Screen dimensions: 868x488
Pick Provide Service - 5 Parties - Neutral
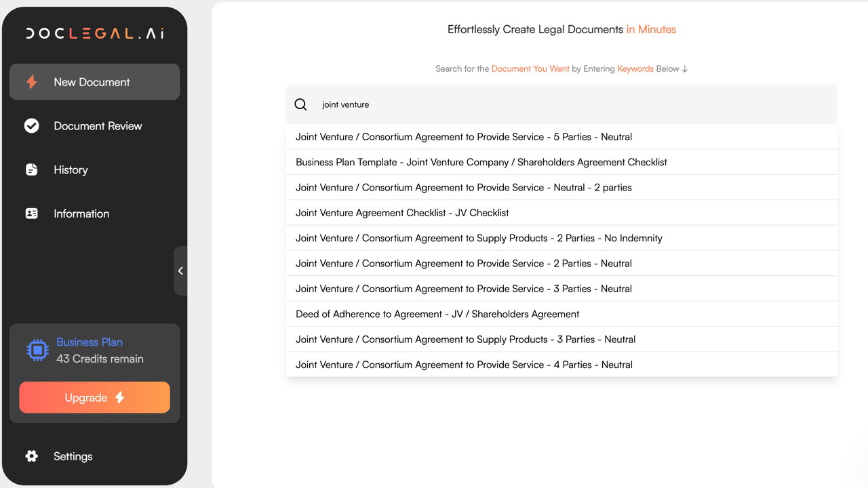(463, 137)
